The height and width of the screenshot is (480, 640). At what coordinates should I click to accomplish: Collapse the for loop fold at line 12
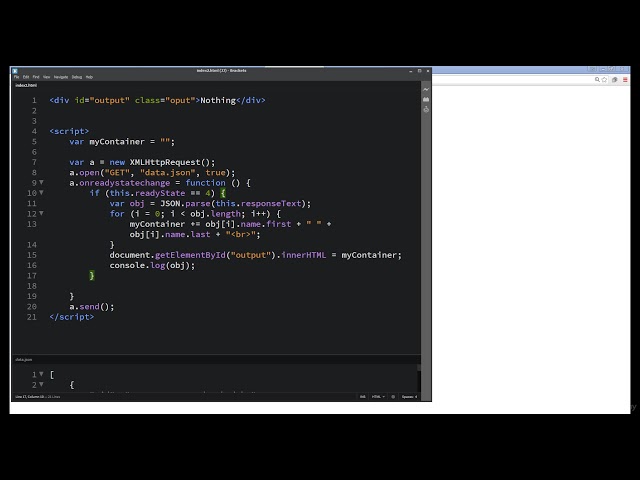[x=41, y=213]
